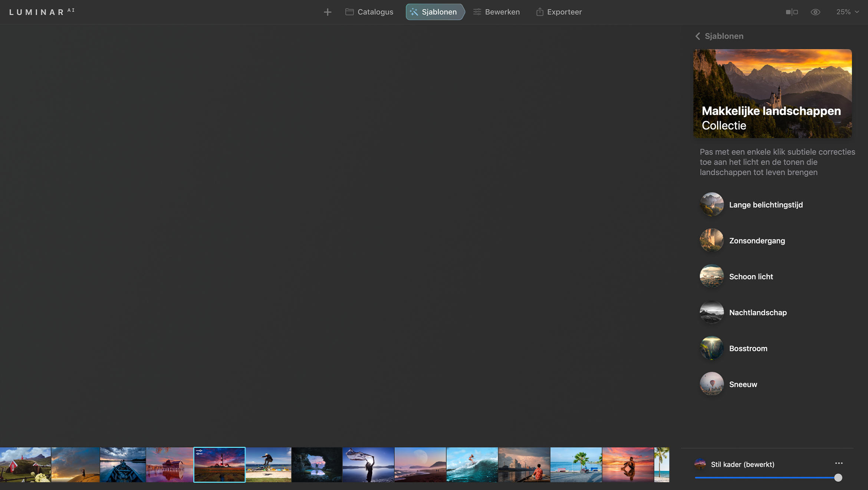Choose the Bosstroom template thumbnail icon
The height and width of the screenshot is (490, 868).
coord(711,348)
